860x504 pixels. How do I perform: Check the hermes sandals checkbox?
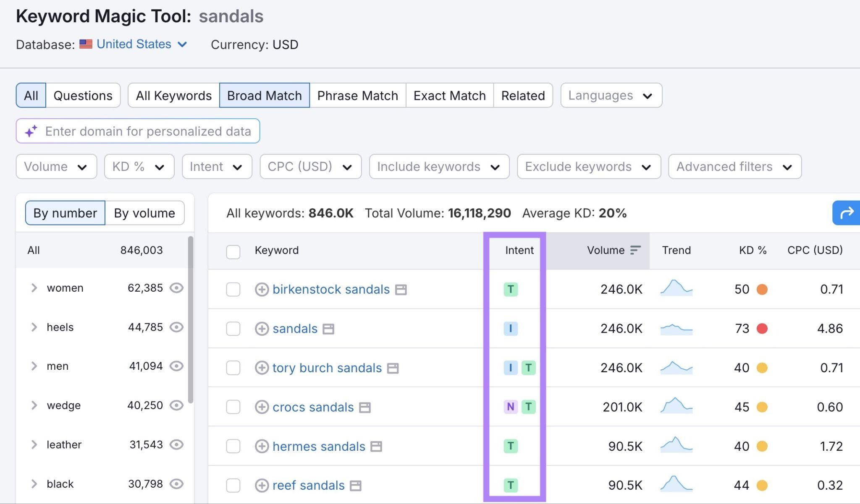click(233, 447)
